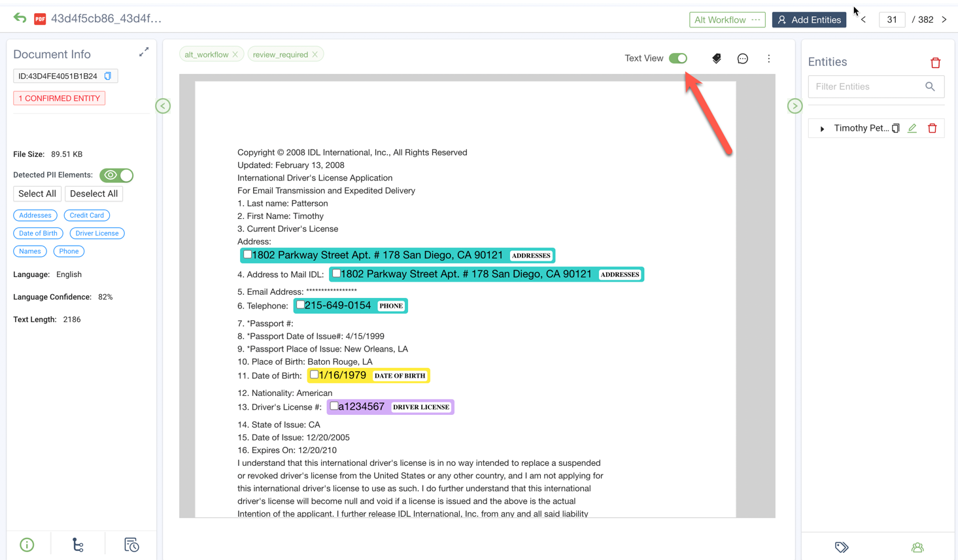
Task: Click in the Filter Entities search field
Action: pyautogui.click(x=866, y=86)
